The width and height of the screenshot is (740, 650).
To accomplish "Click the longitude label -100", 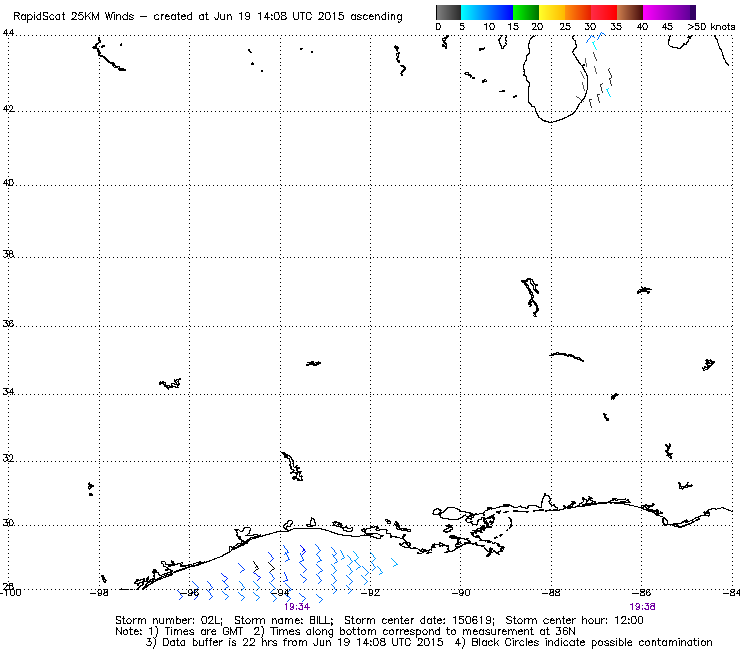I will (11, 592).
